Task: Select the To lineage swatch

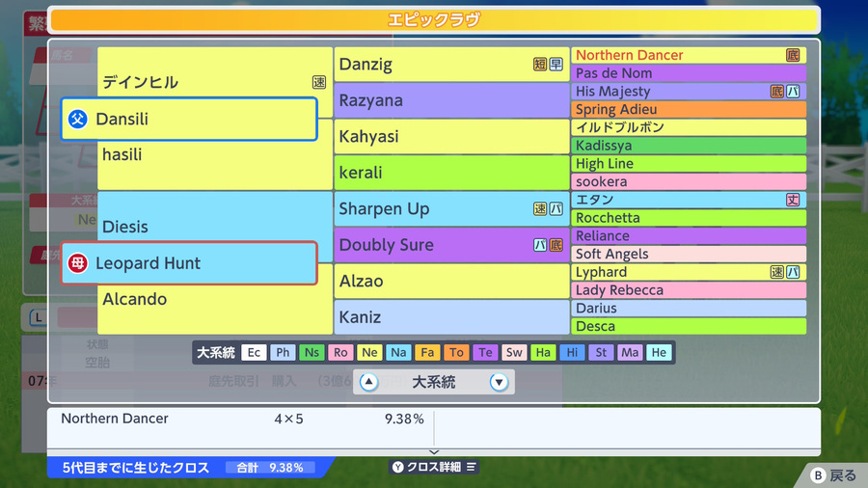Action: coord(456,352)
